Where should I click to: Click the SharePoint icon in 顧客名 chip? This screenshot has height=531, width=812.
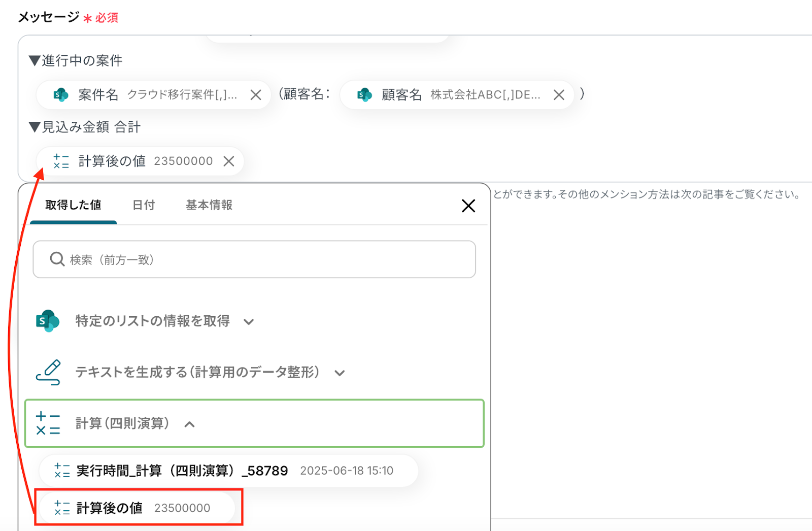click(364, 95)
